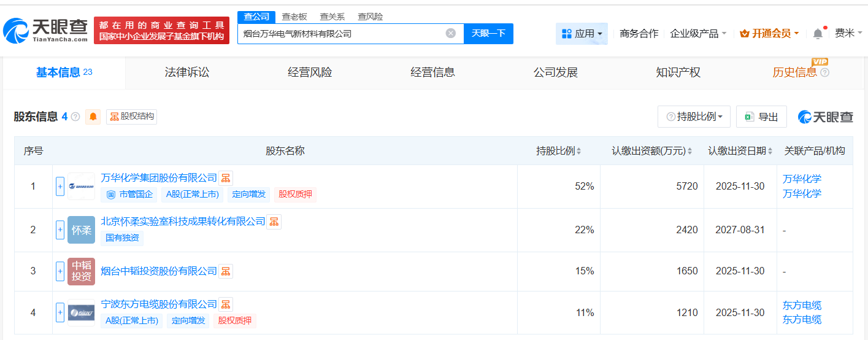Click equity structure icon beside 烟台中韬投资

point(226,271)
